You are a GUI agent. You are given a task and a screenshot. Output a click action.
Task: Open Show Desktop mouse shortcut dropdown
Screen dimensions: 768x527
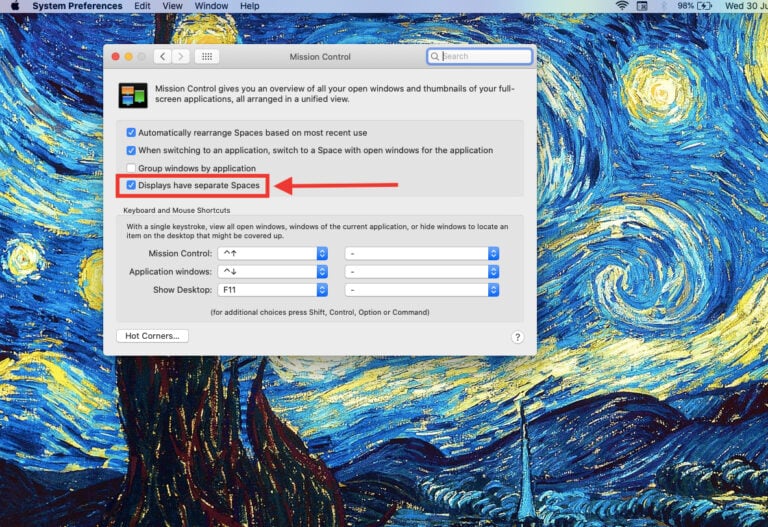(x=422, y=290)
